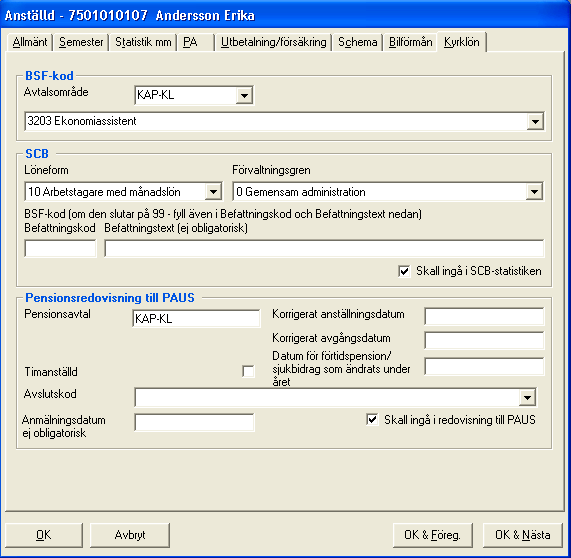Screen dimensions: 571x558
Task: Select the Statistik mm tab
Action: pos(143,42)
